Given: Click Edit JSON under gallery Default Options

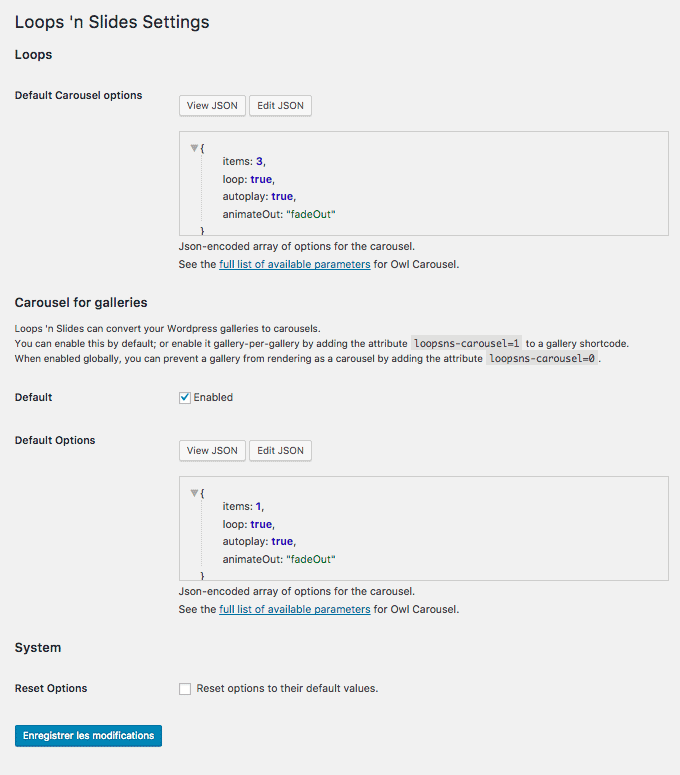Looking at the screenshot, I should [x=280, y=451].
